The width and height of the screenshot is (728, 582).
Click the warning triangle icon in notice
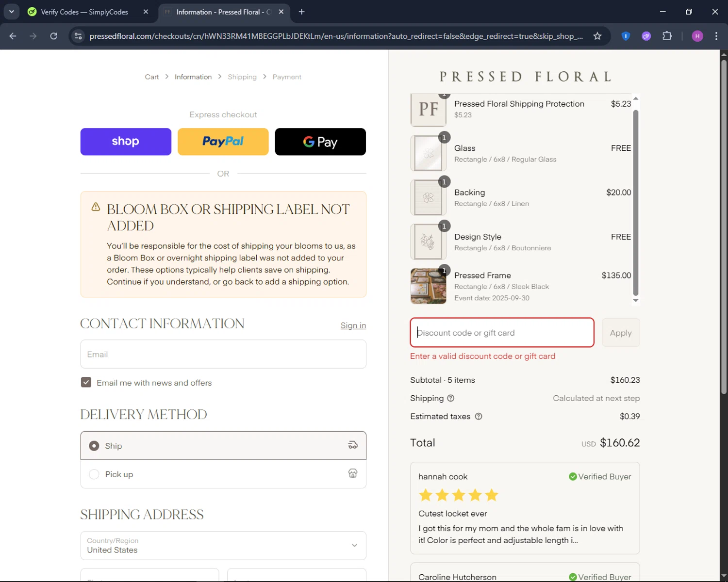tap(96, 207)
